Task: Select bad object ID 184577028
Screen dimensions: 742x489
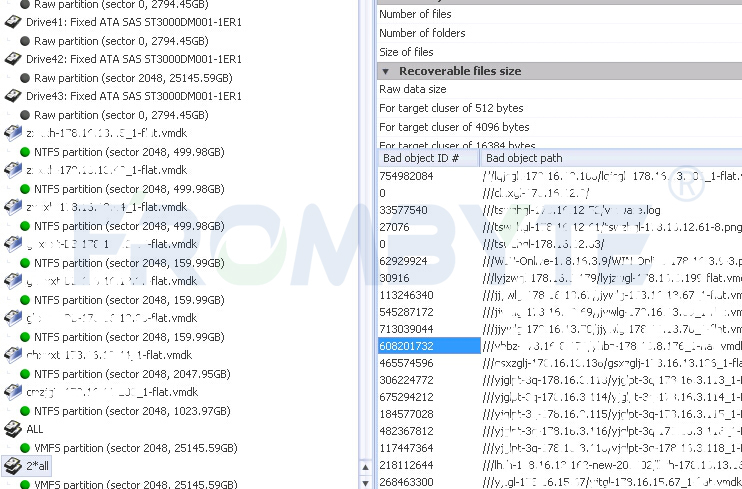Action: click(x=406, y=415)
